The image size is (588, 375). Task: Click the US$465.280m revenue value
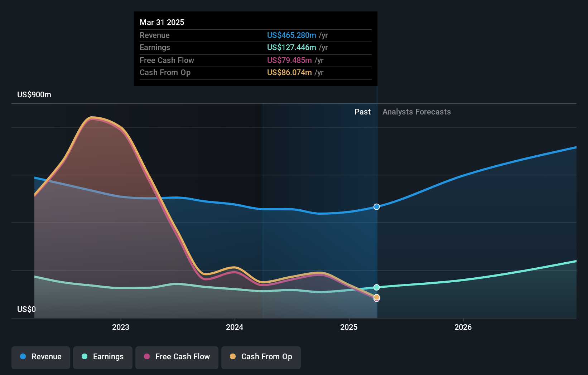tap(291, 35)
